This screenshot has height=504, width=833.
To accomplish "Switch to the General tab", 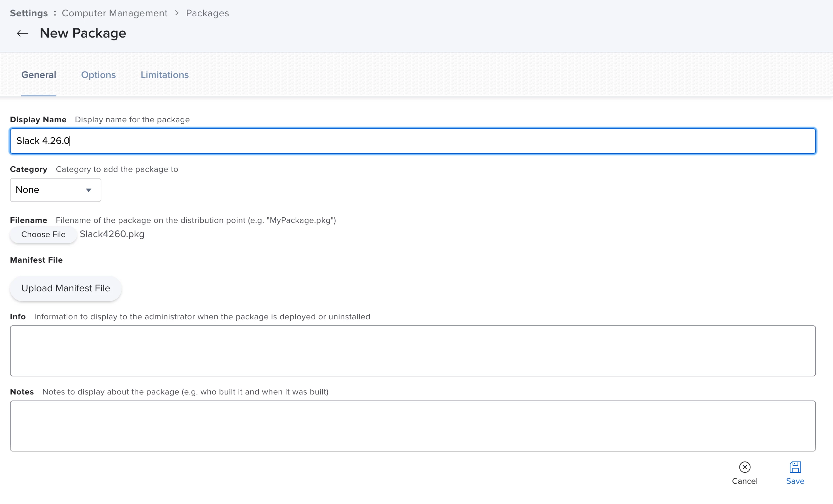I will click(39, 75).
